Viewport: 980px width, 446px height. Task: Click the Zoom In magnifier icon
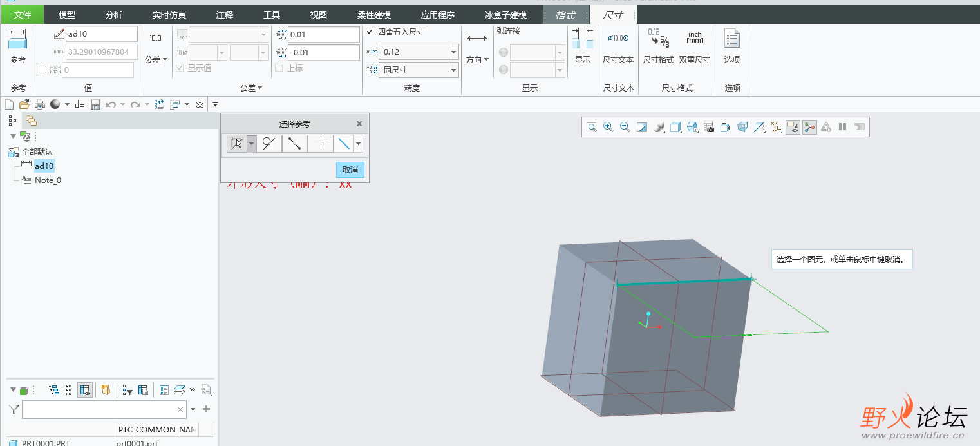pyautogui.click(x=608, y=128)
